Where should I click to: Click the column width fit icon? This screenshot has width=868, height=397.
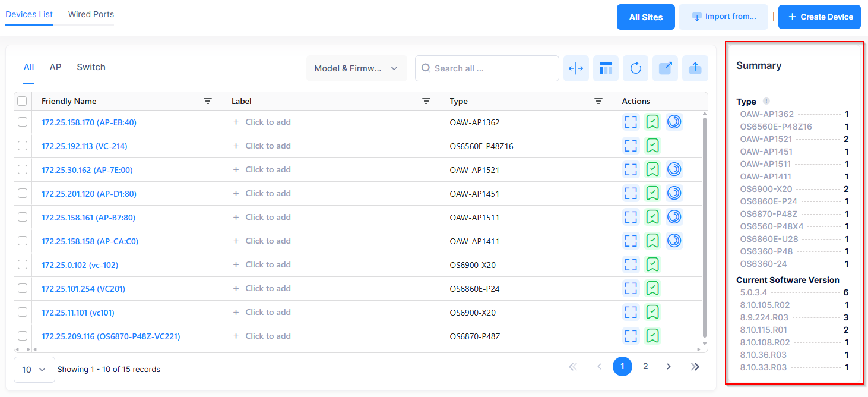point(576,68)
